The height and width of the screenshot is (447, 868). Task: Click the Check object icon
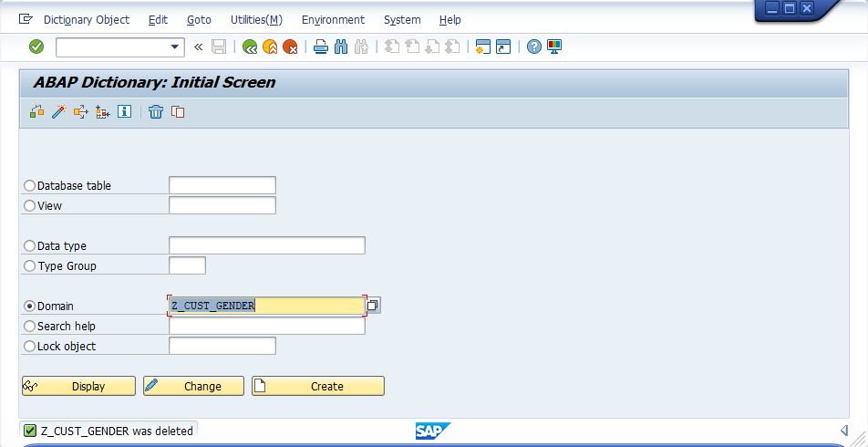[37, 112]
